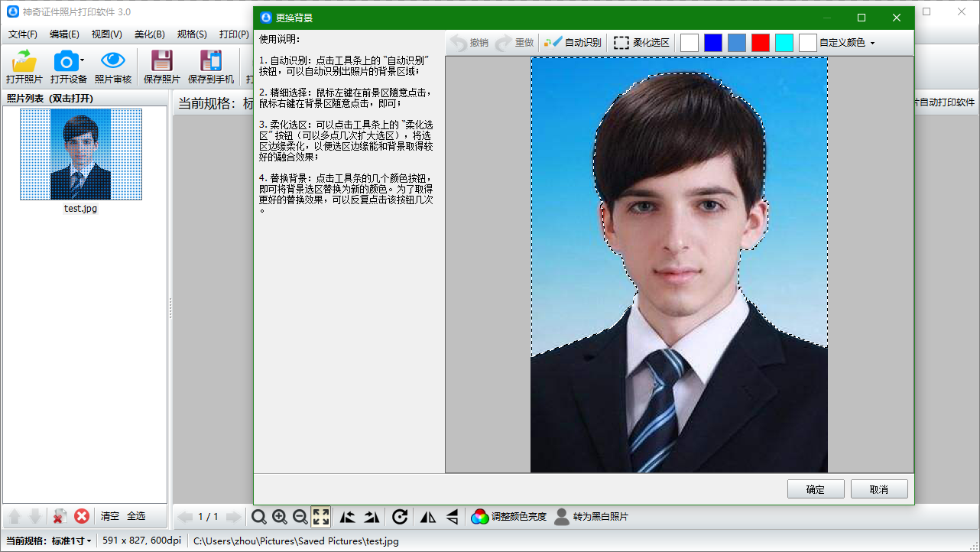Image resolution: width=980 pixels, height=552 pixels.
Task: Click the 打开照片 open photo icon
Action: point(24,61)
